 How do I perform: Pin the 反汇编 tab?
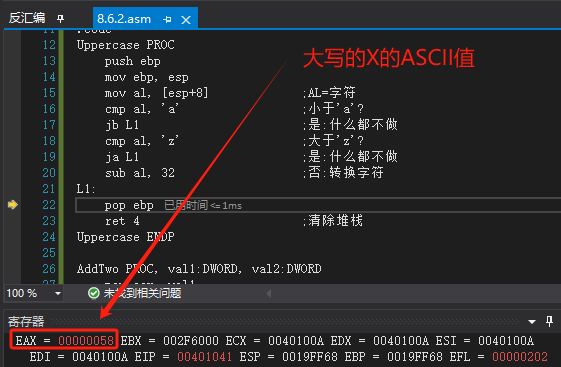tap(60, 18)
